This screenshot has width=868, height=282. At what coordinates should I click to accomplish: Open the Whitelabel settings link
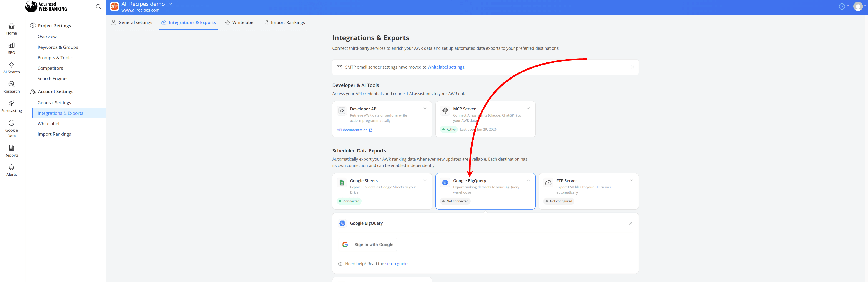click(446, 67)
